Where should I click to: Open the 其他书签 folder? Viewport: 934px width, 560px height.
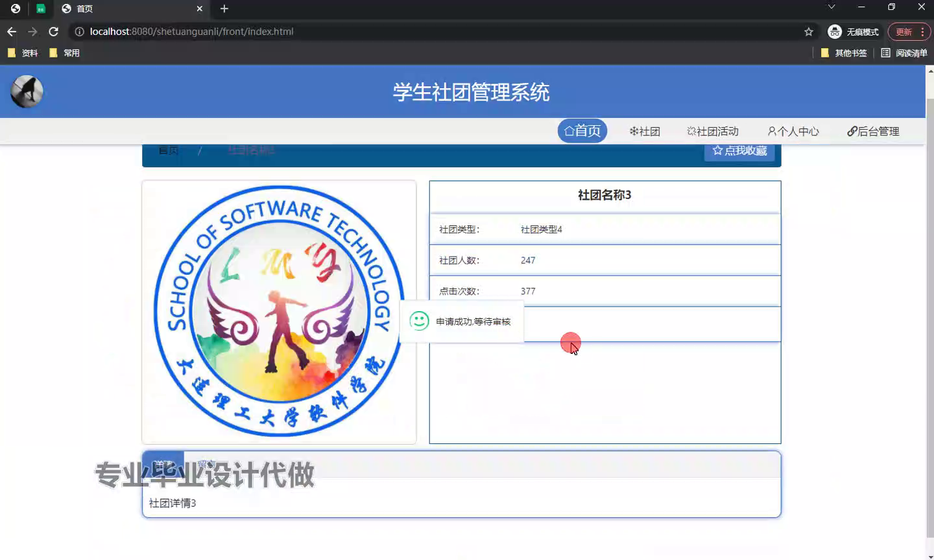pyautogui.click(x=844, y=53)
